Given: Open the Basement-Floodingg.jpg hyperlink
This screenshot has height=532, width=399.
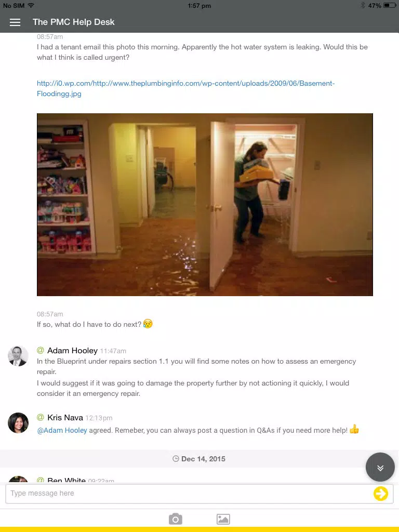Looking at the screenshot, I should pyautogui.click(x=185, y=88).
